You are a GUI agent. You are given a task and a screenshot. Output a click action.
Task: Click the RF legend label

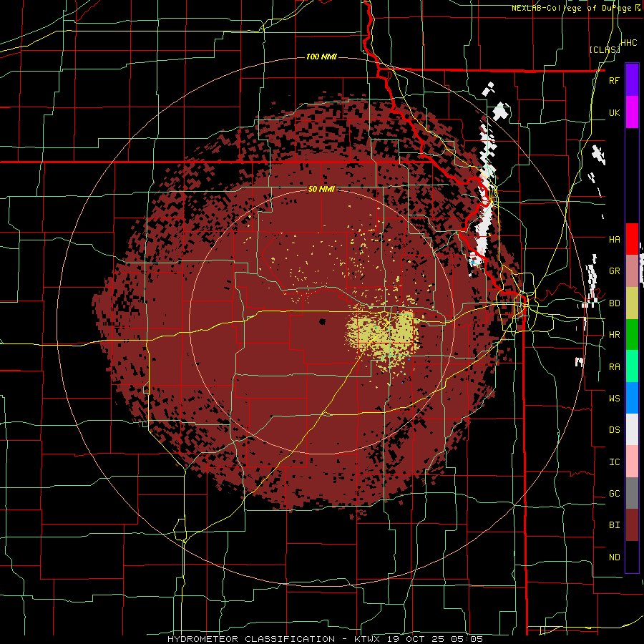point(614,81)
